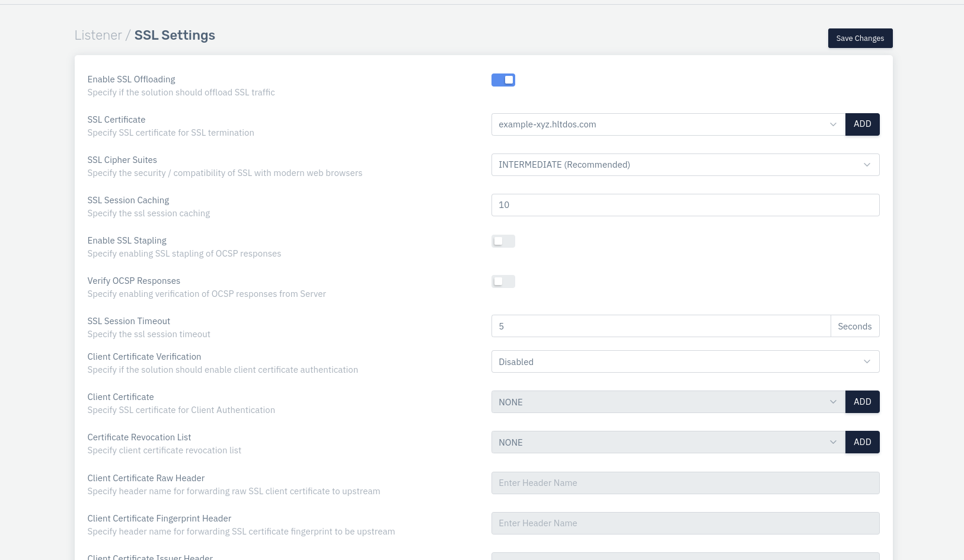The image size is (964, 560).
Task: Click the chevron arrow in SSL Certificate selector
Action: coord(833,124)
